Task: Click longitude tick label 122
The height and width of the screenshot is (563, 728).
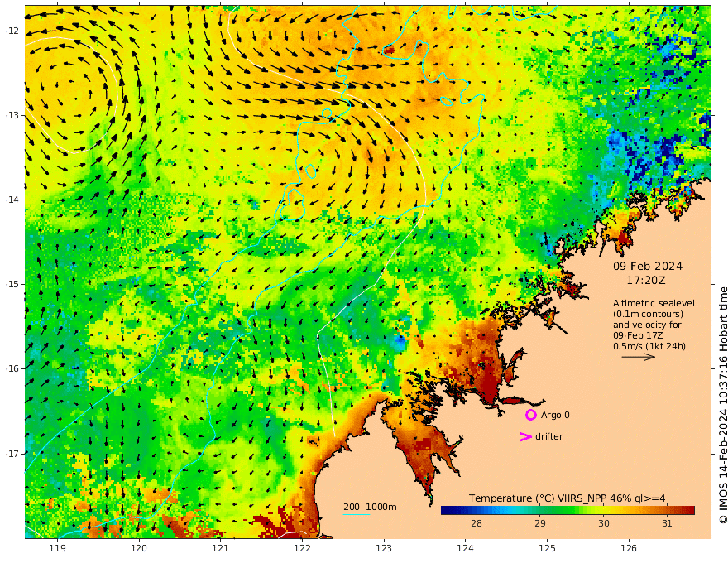Action: click(302, 548)
